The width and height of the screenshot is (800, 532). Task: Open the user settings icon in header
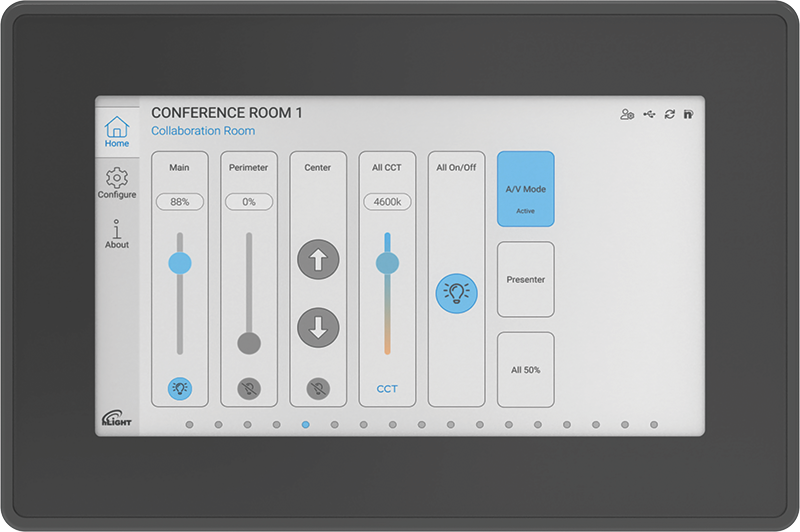tap(627, 115)
